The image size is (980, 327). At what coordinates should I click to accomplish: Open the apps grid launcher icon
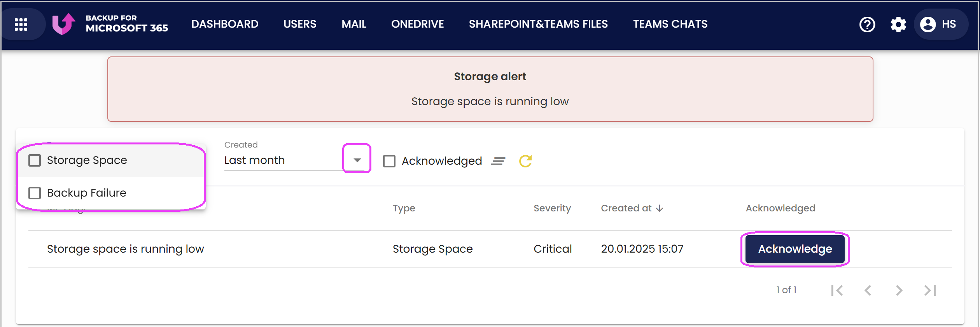(21, 24)
